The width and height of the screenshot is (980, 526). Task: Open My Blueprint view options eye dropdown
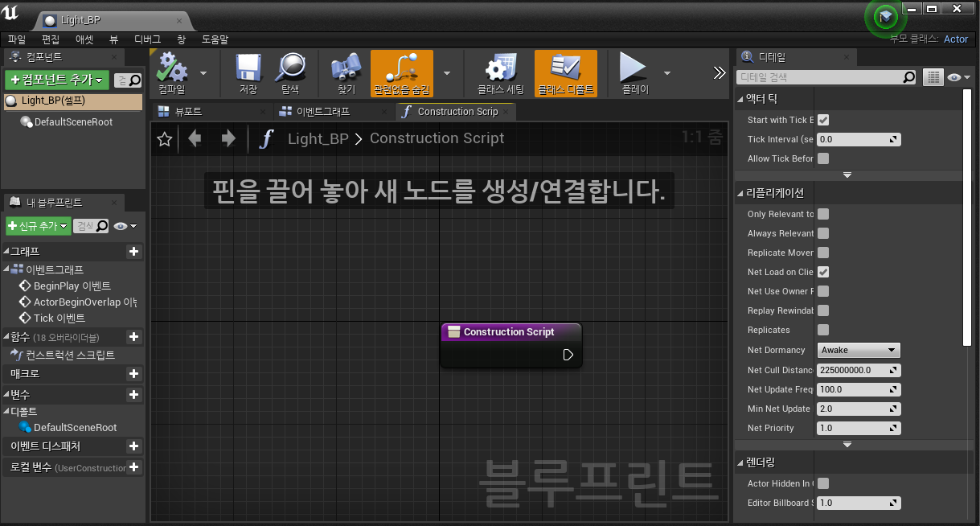(126, 226)
